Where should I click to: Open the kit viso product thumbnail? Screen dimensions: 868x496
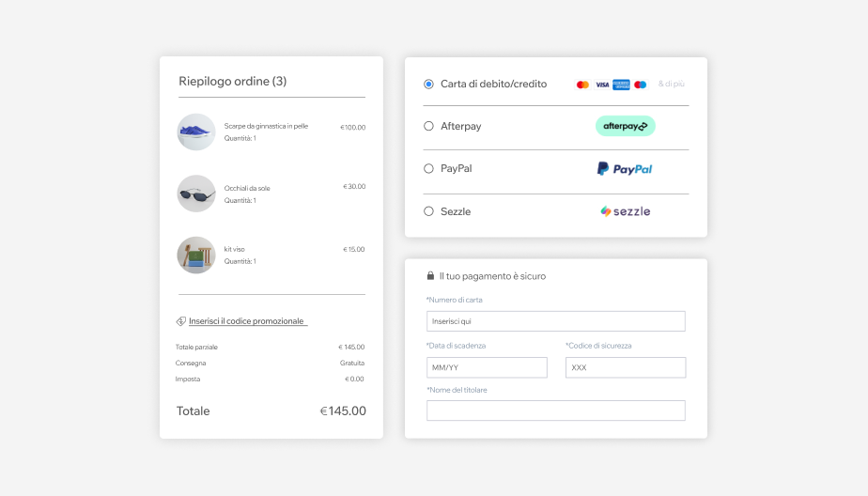(196, 256)
